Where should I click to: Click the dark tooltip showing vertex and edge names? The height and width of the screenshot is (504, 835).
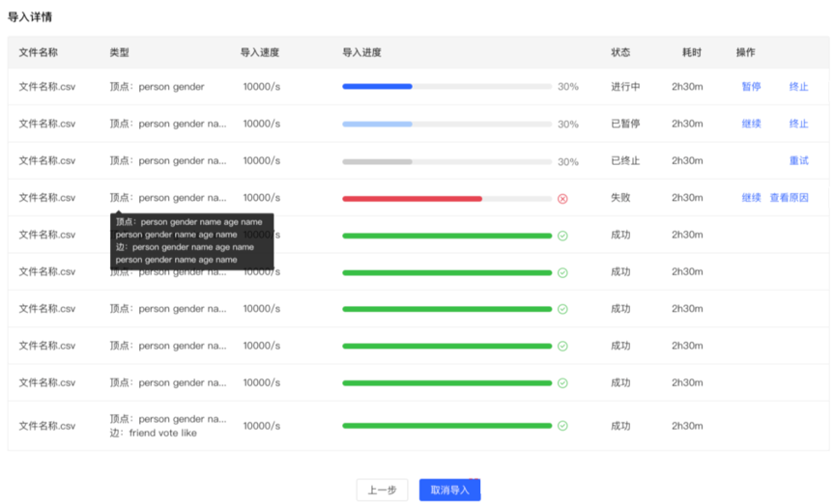click(191, 240)
